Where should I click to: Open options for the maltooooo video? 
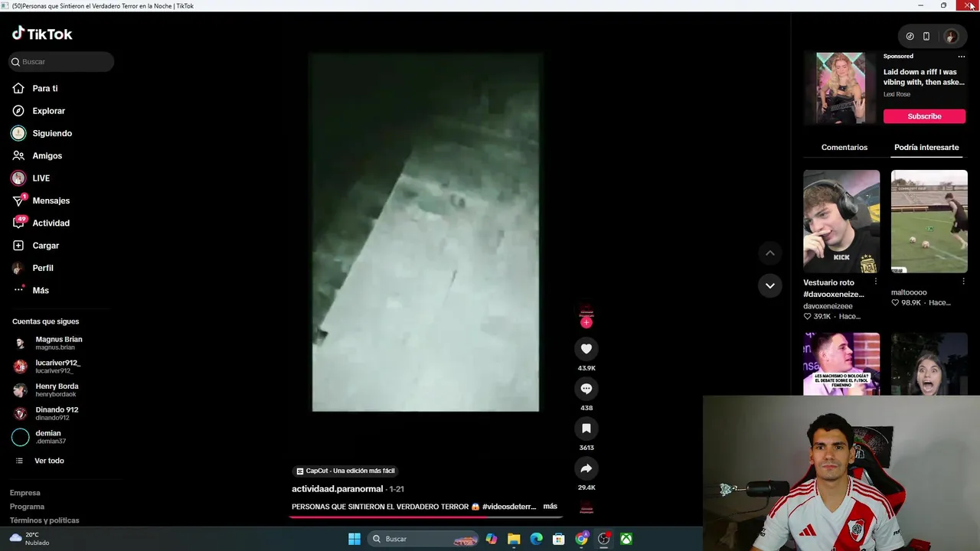[x=963, y=282]
